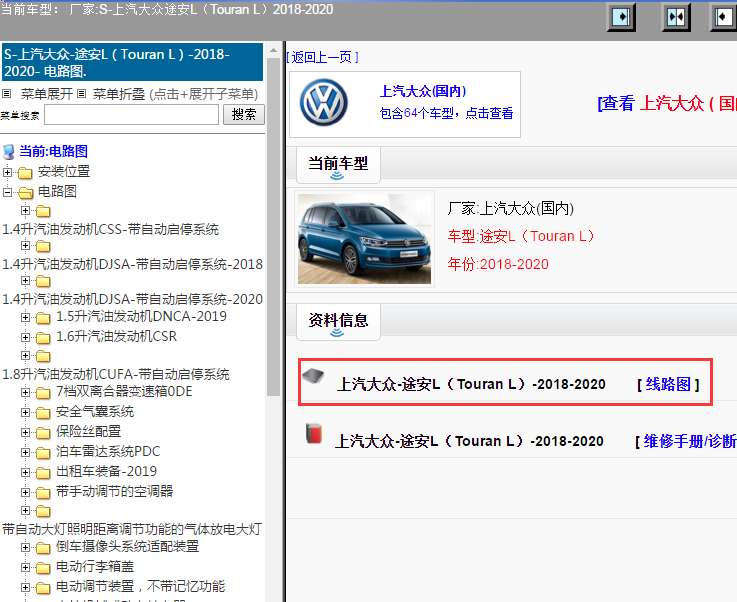Click the folder icon for 7档双离合器变速箱0DE
Viewport: 737px width, 602px height.
click(43, 392)
